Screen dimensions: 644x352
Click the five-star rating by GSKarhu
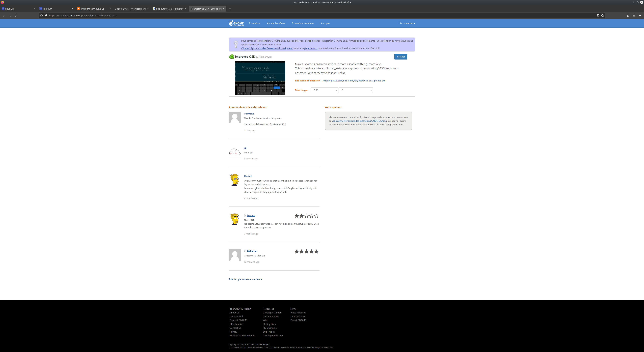pos(306,251)
